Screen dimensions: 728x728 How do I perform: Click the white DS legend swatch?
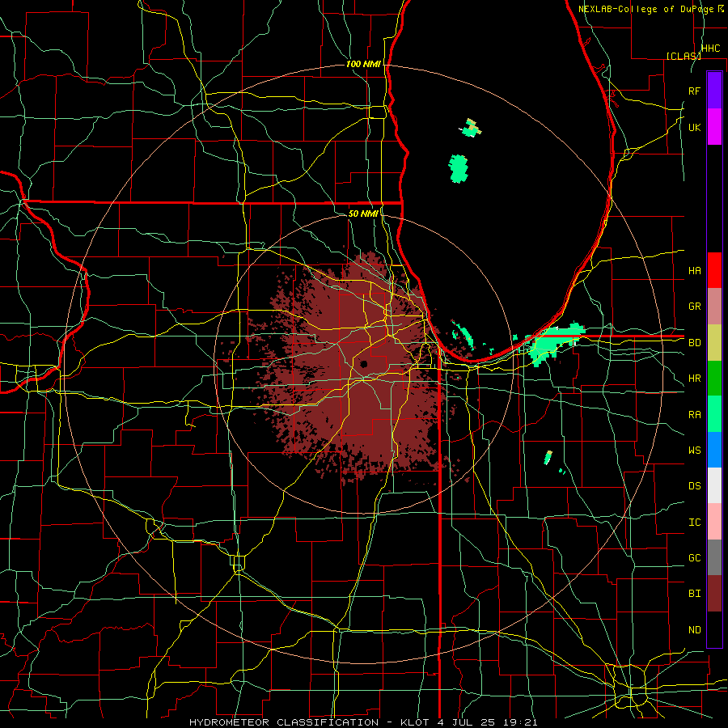point(714,485)
